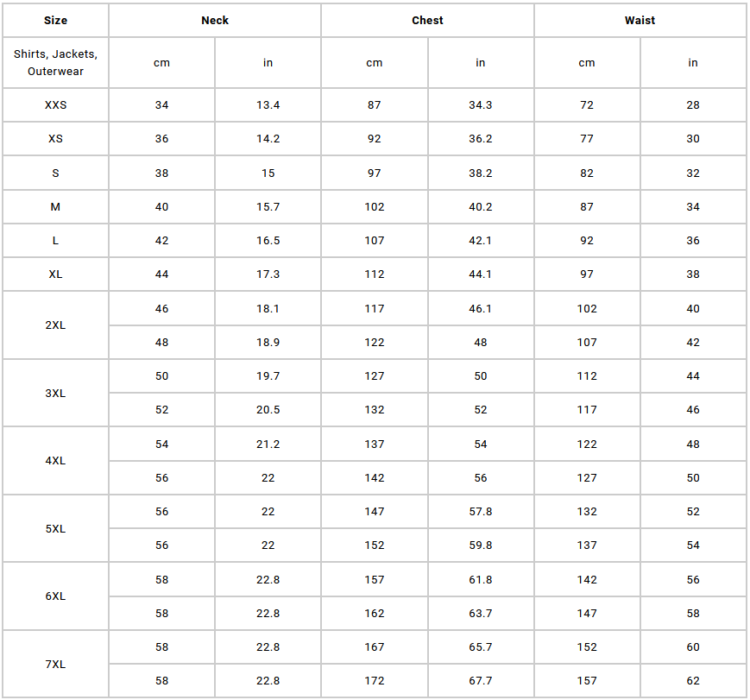Select waist inches value 62
750x700 pixels.
click(x=692, y=680)
